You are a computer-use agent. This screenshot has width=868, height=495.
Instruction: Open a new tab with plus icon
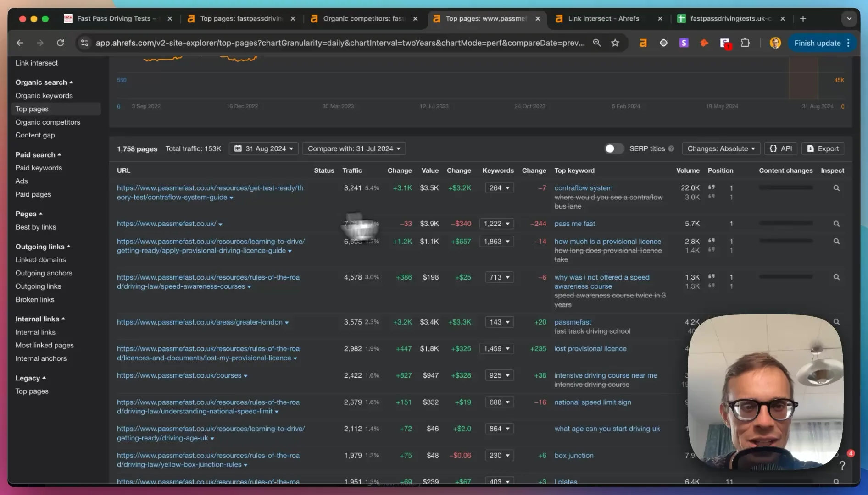coord(803,19)
